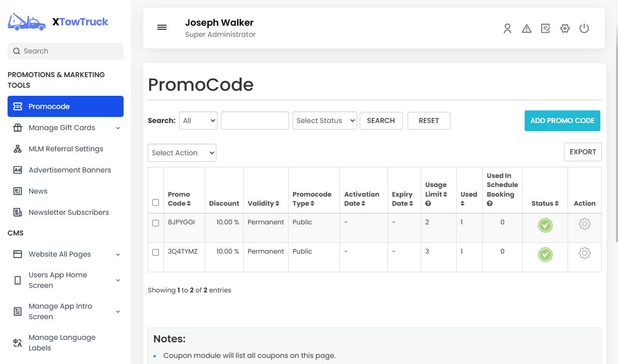This screenshot has width=618, height=364.
Task: Click the Manage Gift Cards gift box icon
Action: coord(17,128)
